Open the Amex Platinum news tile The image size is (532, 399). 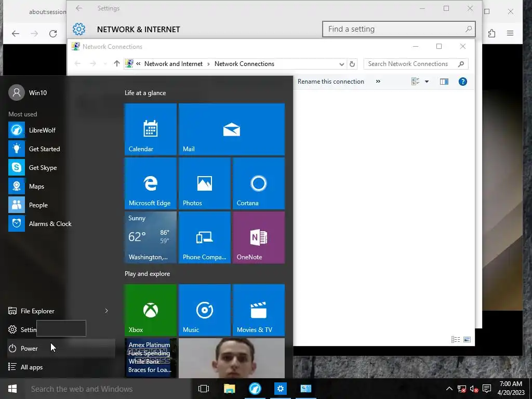pyautogui.click(x=150, y=357)
